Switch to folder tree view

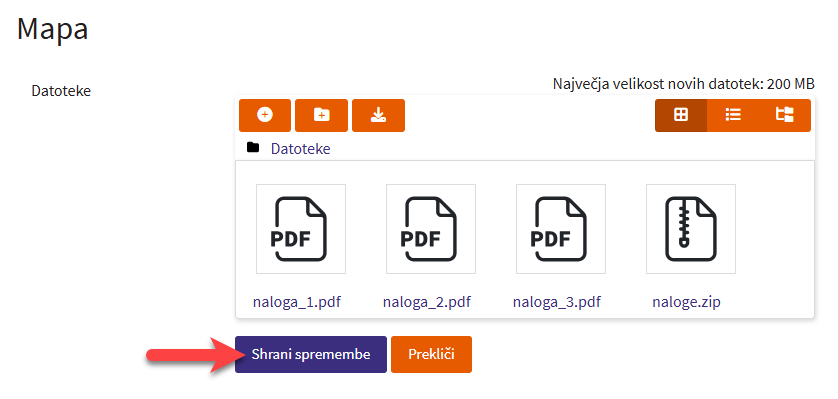785,115
